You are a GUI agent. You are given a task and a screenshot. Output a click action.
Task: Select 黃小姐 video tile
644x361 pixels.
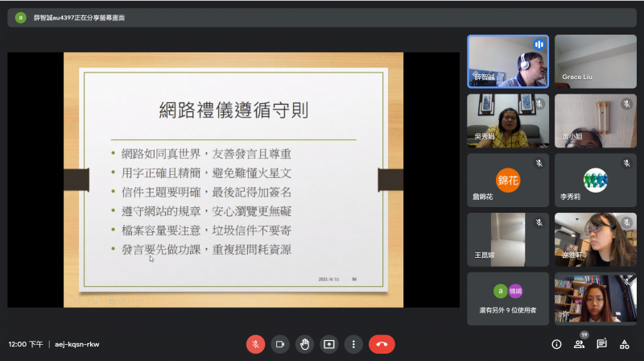(596, 121)
